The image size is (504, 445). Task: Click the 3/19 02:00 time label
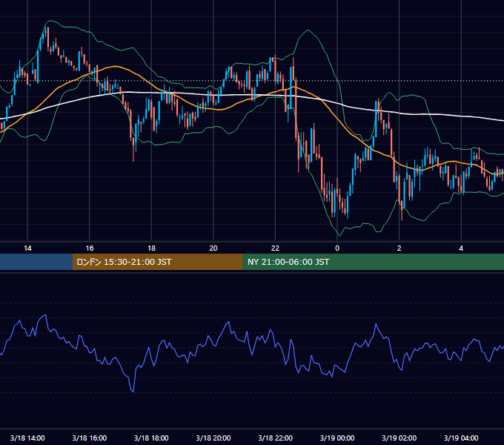click(x=399, y=438)
